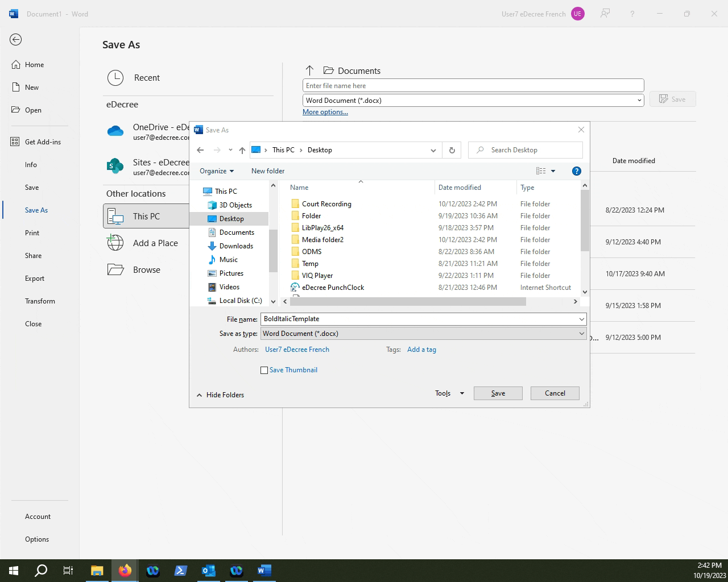Open the File name history dropdown

(x=581, y=319)
